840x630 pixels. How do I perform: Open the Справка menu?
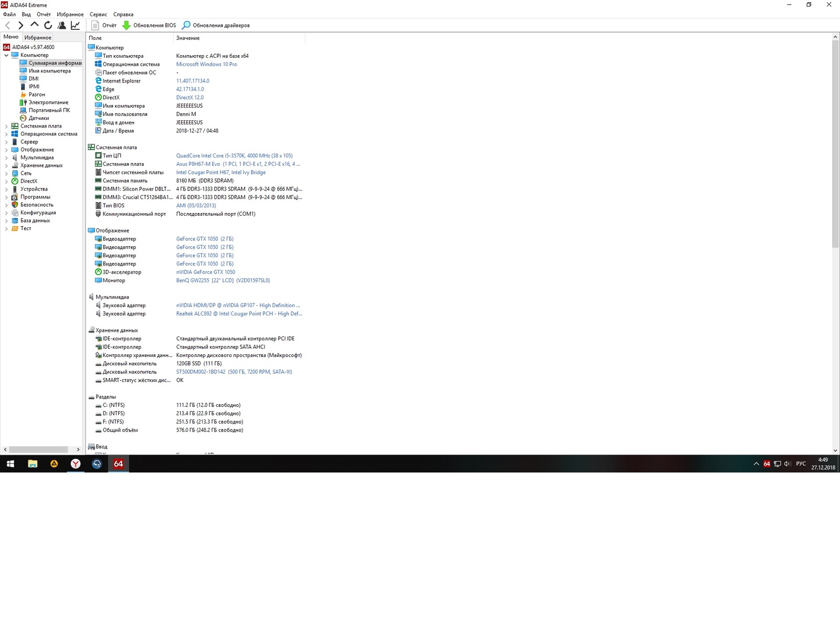coord(123,14)
